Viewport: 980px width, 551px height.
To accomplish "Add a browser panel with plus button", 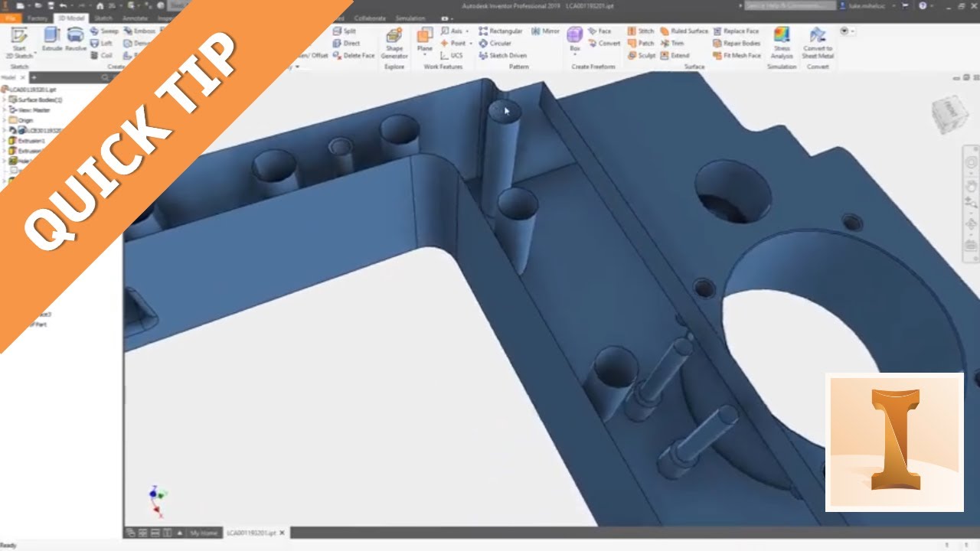I will pyautogui.click(x=34, y=77).
